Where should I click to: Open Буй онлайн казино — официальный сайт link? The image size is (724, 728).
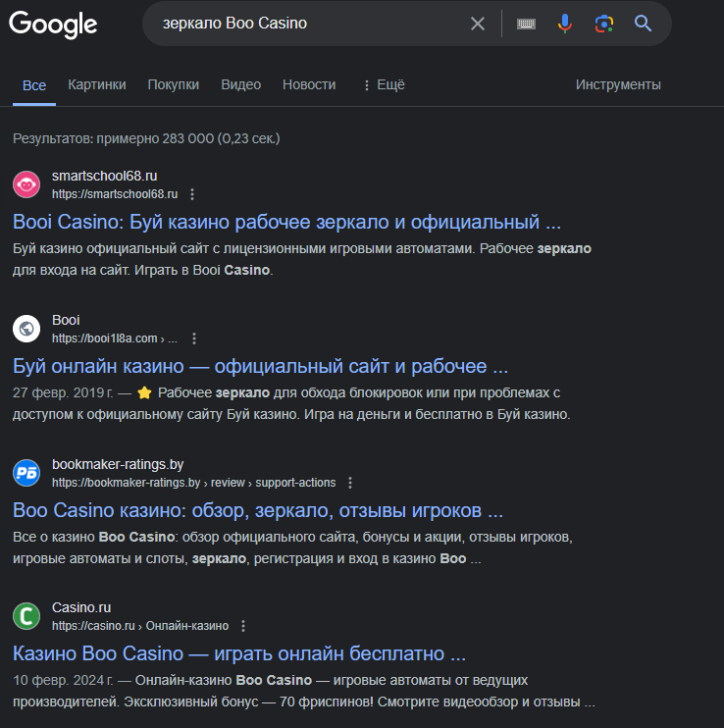pyautogui.click(x=260, y=366)
